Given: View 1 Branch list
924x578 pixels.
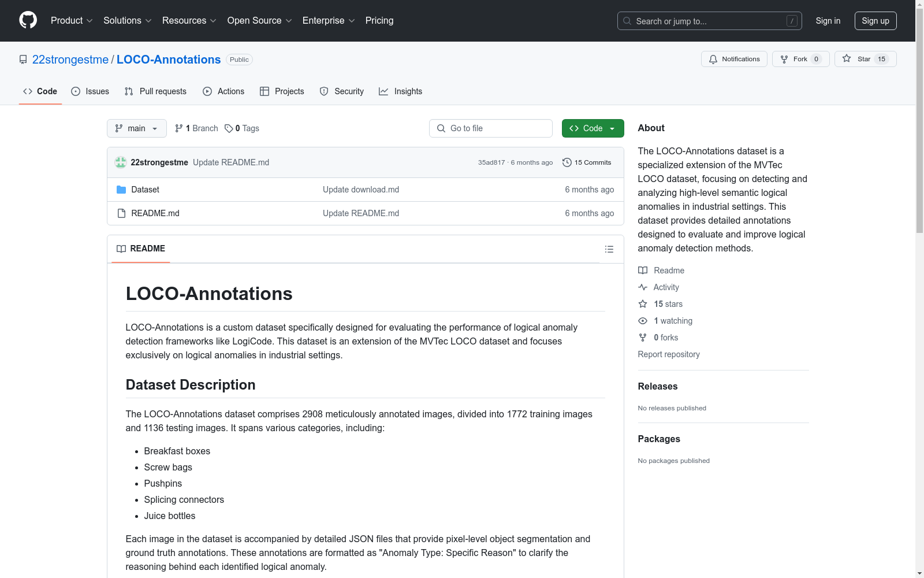Looking at the screenshot, I should pos(196,128).
